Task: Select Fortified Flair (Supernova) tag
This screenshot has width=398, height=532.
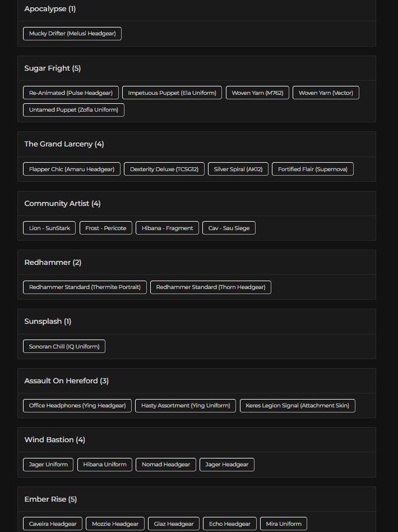Action: pyautogui.click(x=313, y=169)
